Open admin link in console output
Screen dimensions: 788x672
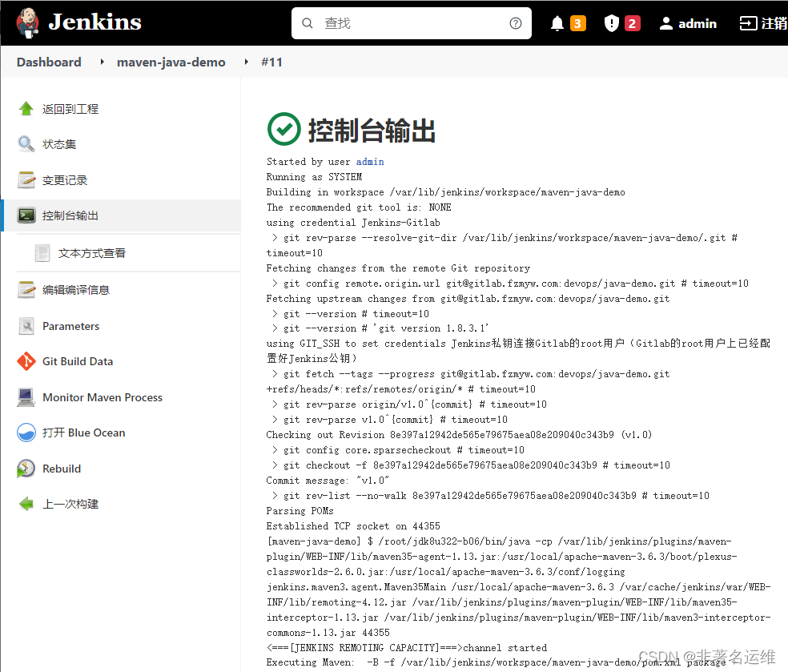click(370, 162)
